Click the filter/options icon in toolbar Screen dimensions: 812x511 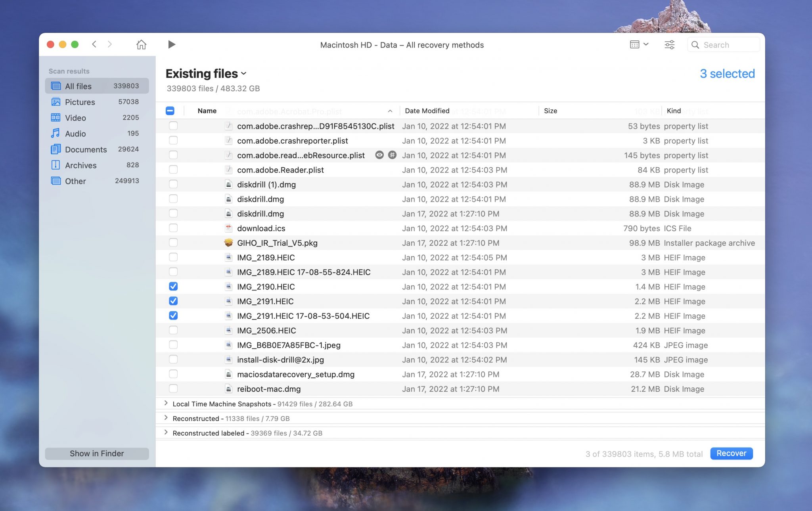670,44
